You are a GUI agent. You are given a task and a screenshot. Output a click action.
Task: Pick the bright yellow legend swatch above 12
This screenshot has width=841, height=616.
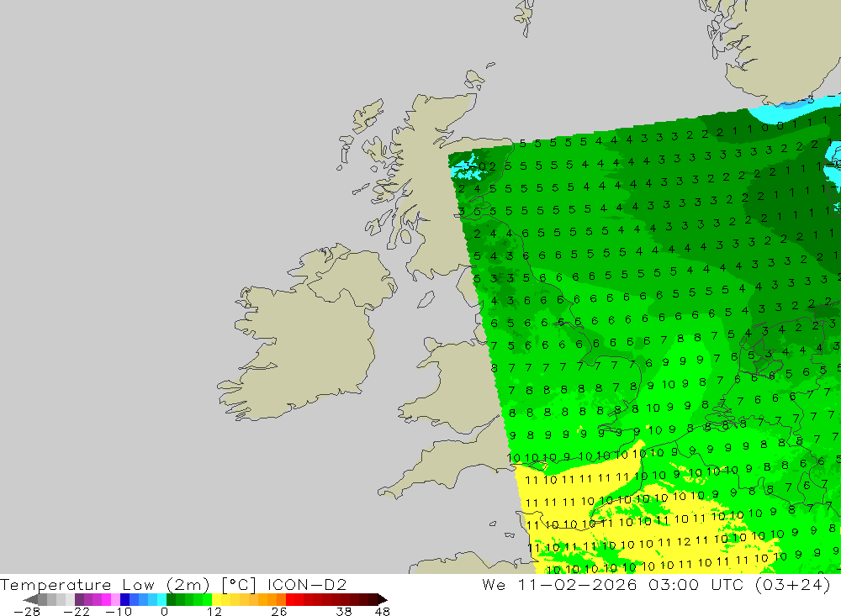tap(217, 599)
